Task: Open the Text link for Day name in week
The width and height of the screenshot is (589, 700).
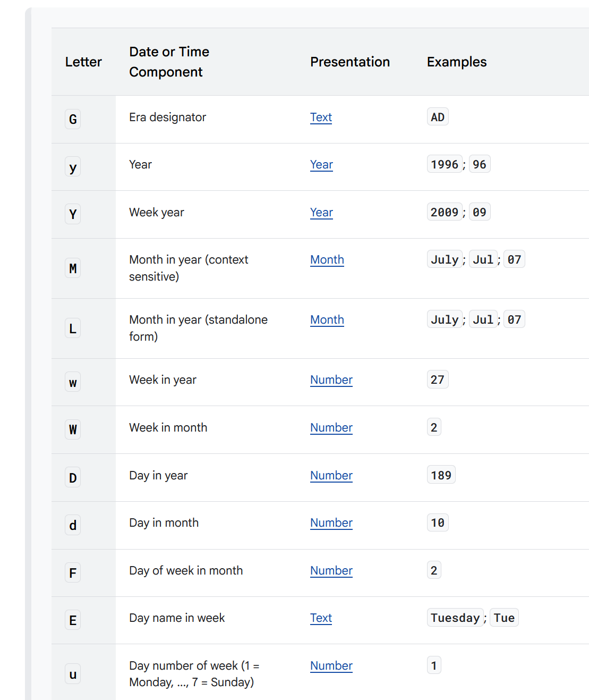Action: pyautogui.click(x=321, y=618)
